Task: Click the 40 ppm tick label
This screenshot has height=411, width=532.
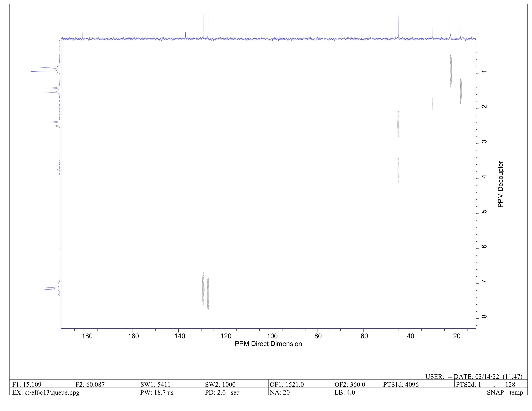Action: point(410,336)
